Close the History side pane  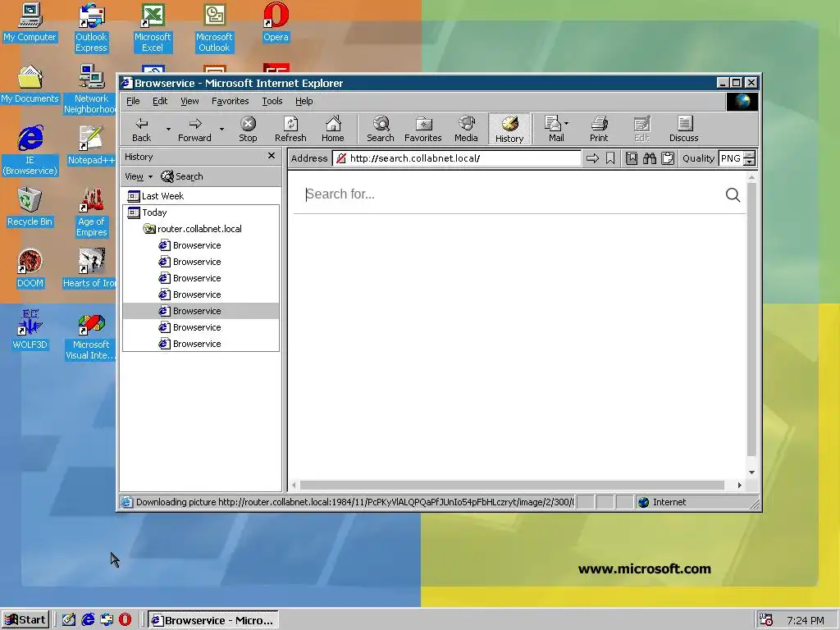(x=271, y=156)
